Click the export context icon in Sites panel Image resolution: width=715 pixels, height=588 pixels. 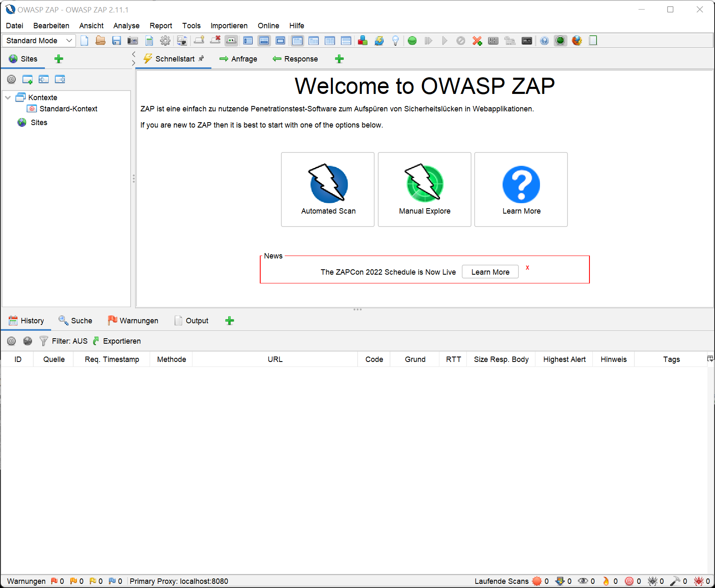point(60,79)
